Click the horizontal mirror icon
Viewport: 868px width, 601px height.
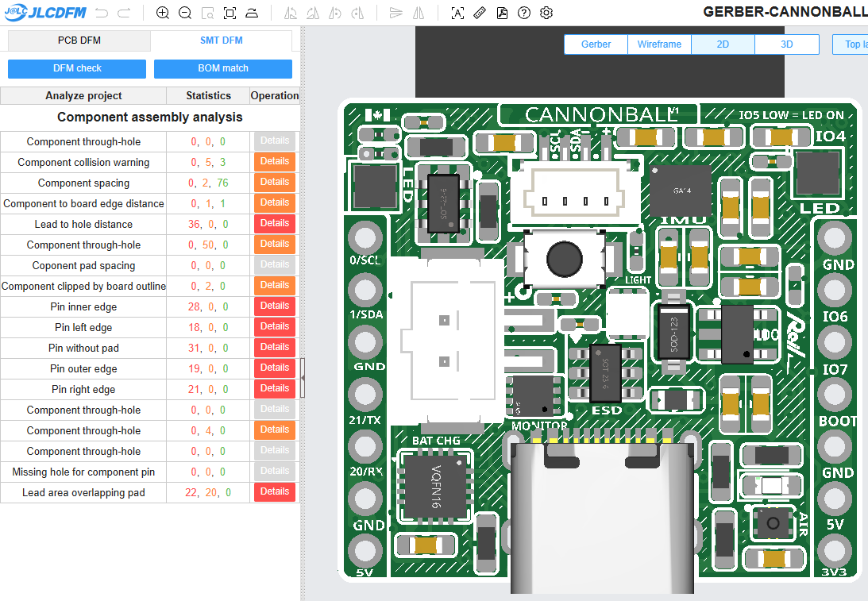click(419, 13)
